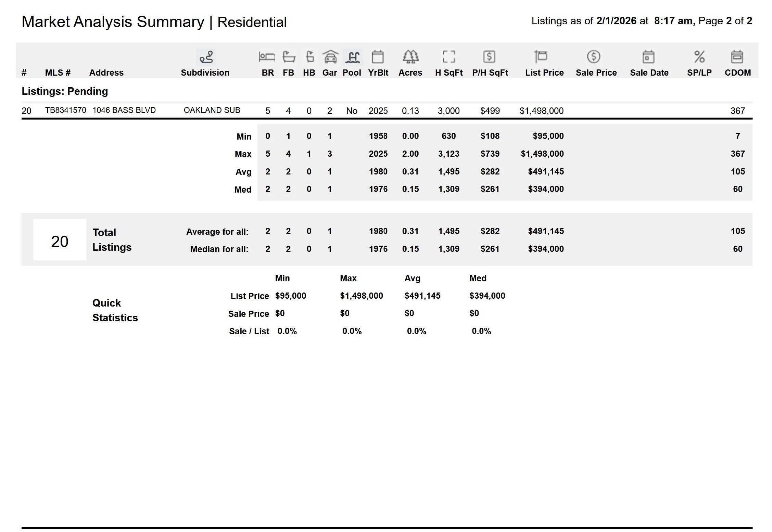Click the sale date calendar icon

(648, 57)
